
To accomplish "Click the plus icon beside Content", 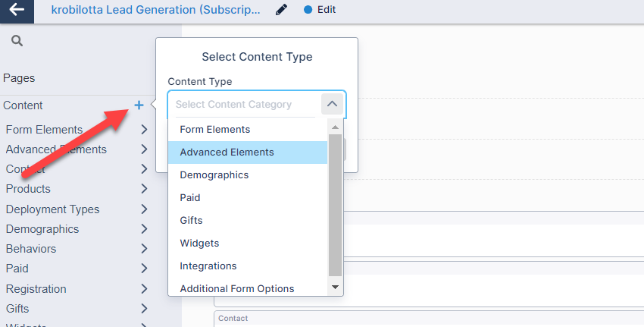I will pos(139,105).
